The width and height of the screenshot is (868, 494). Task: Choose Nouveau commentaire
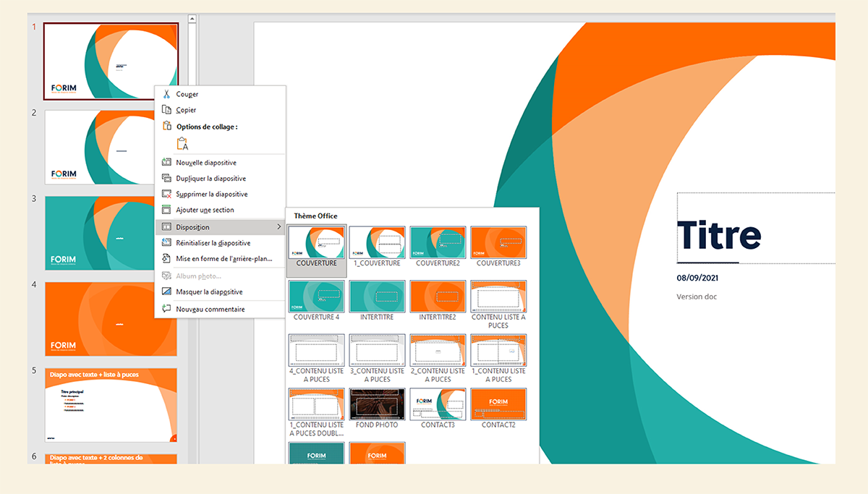coord(221,309)
